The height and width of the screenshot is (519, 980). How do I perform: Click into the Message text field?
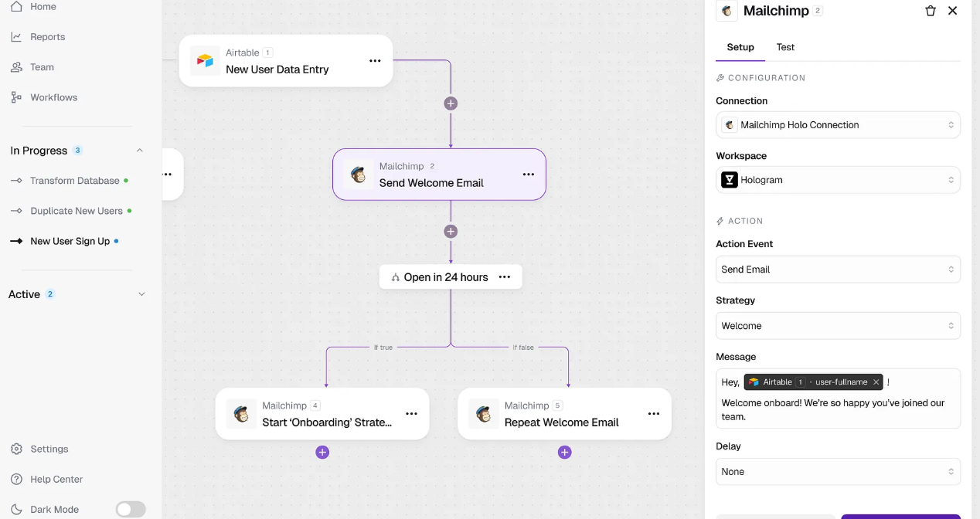(838, 409)
